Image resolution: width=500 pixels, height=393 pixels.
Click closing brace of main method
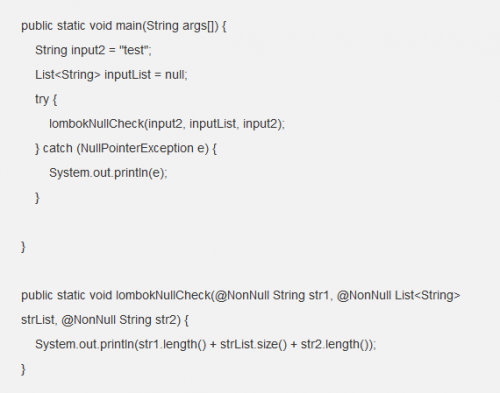click(x=23, y=247)
